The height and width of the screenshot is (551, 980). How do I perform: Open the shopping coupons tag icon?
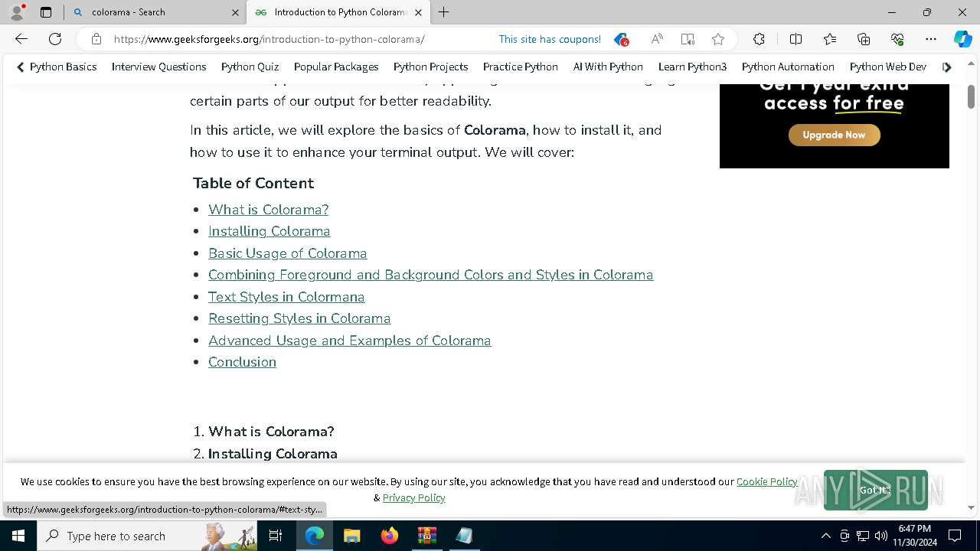621,39
